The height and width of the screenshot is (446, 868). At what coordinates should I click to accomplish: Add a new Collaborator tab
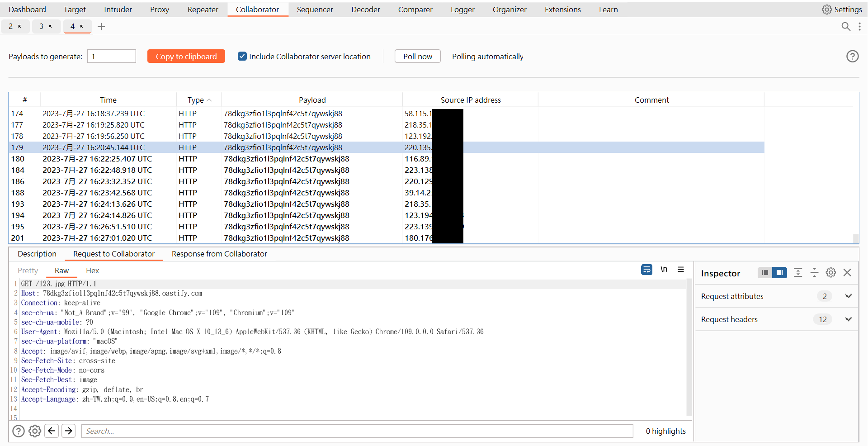[101, 27]
